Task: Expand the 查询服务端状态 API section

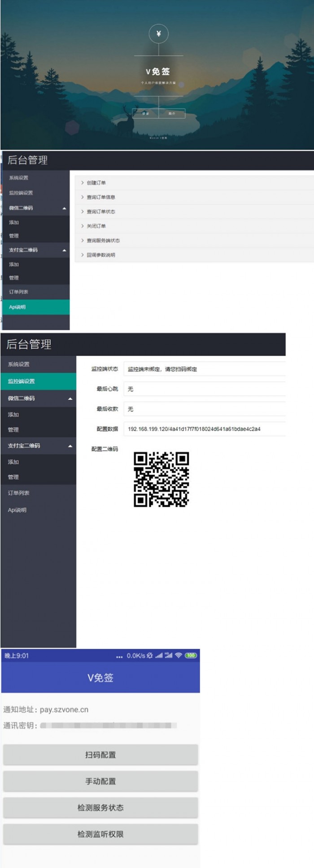Action: tap(194, 241)
